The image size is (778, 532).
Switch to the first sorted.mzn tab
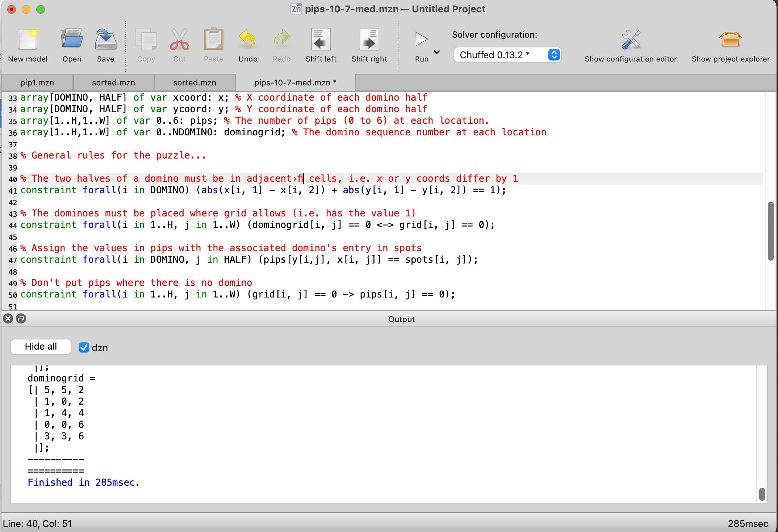tap(113, 83)
